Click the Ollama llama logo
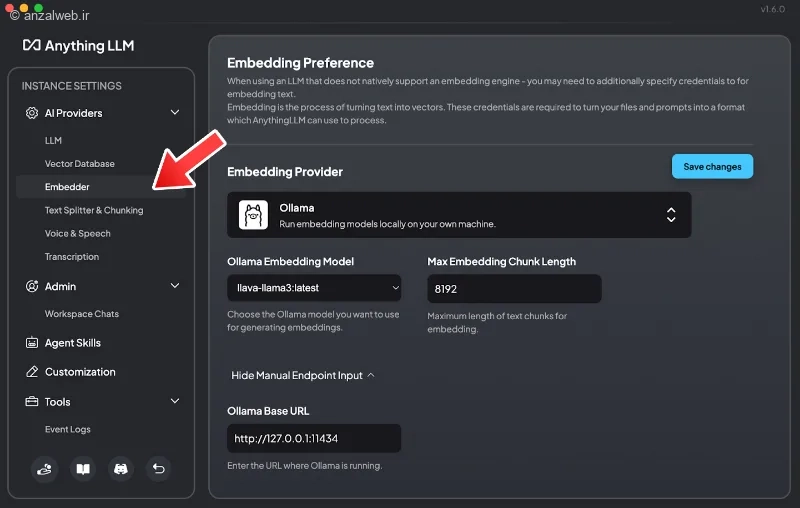Image resolution: width=800 pixels, height=508 pixels. click(253, 215)
